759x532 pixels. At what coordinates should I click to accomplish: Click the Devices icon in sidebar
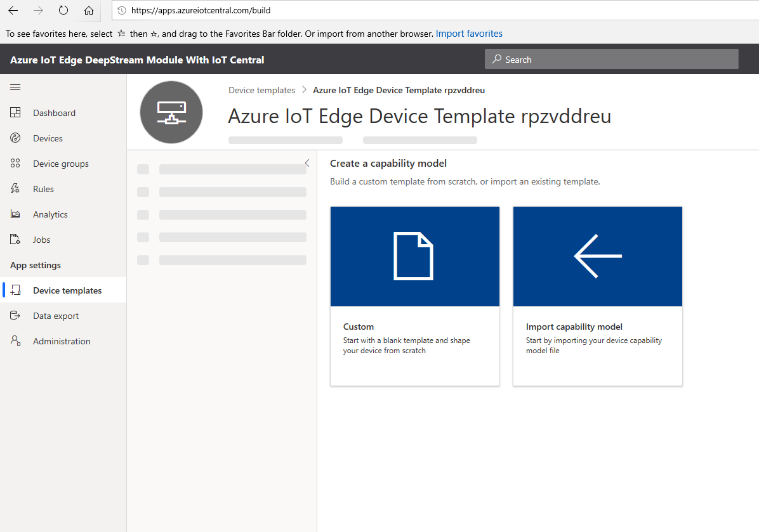(x=15, y=138)
